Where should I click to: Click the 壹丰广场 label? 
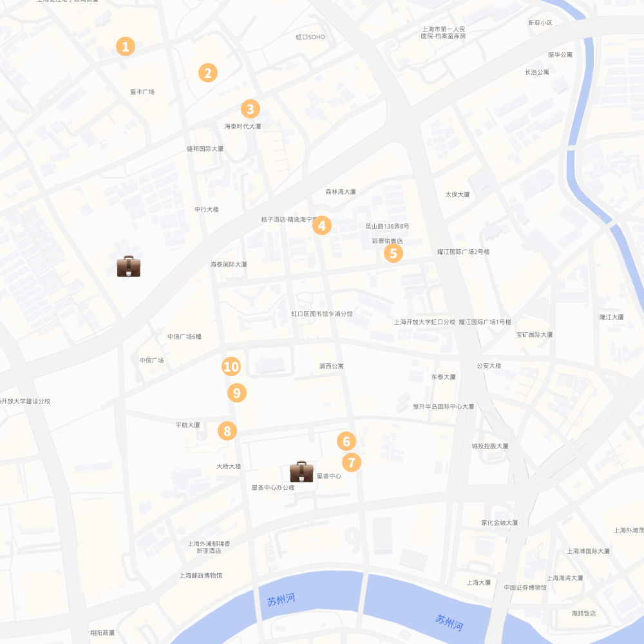[x=142, y=91]
